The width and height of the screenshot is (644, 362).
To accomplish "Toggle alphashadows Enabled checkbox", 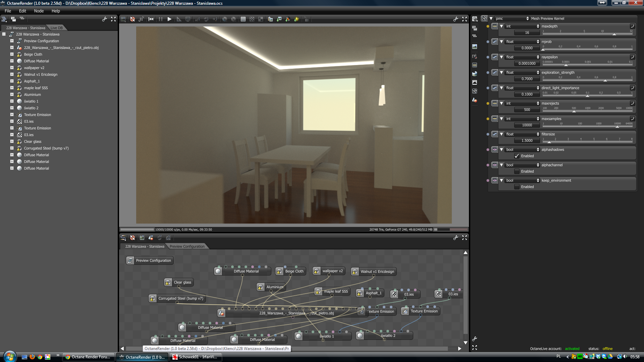I will point(517,156).
